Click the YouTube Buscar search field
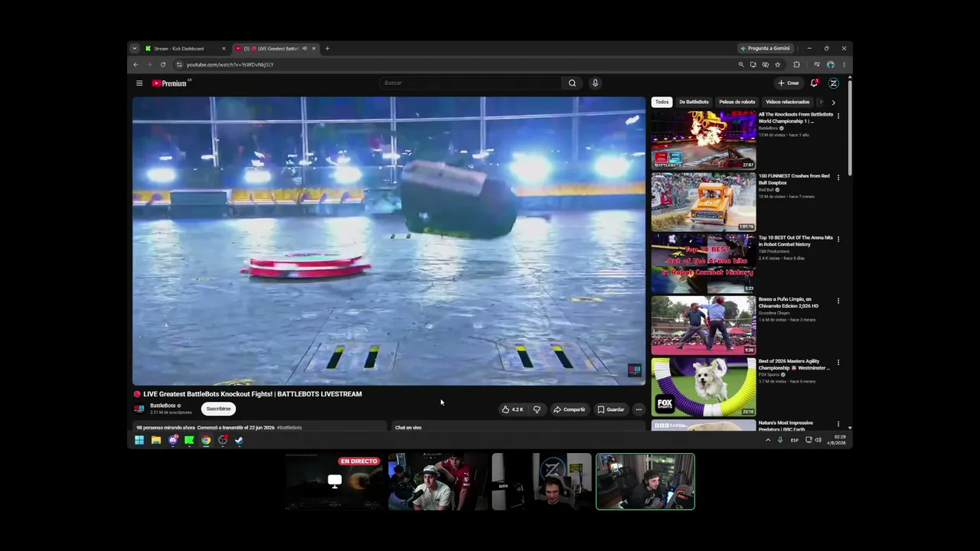980x551 pixels. tap(470, 83)
